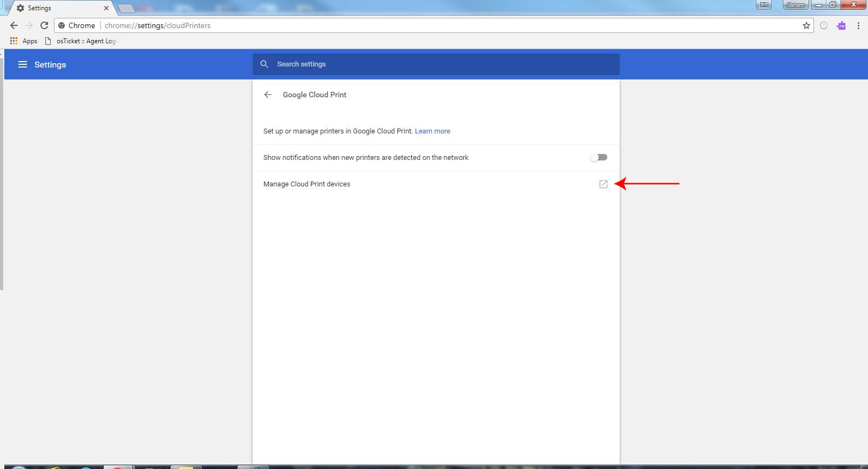
Task: Click the gray circular extension icon
Action: (x=823, y=25)
